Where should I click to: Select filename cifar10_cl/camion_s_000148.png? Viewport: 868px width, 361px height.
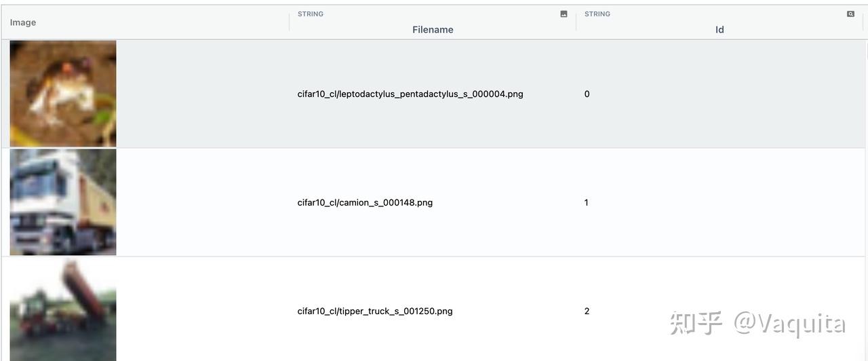pos(365,203)
